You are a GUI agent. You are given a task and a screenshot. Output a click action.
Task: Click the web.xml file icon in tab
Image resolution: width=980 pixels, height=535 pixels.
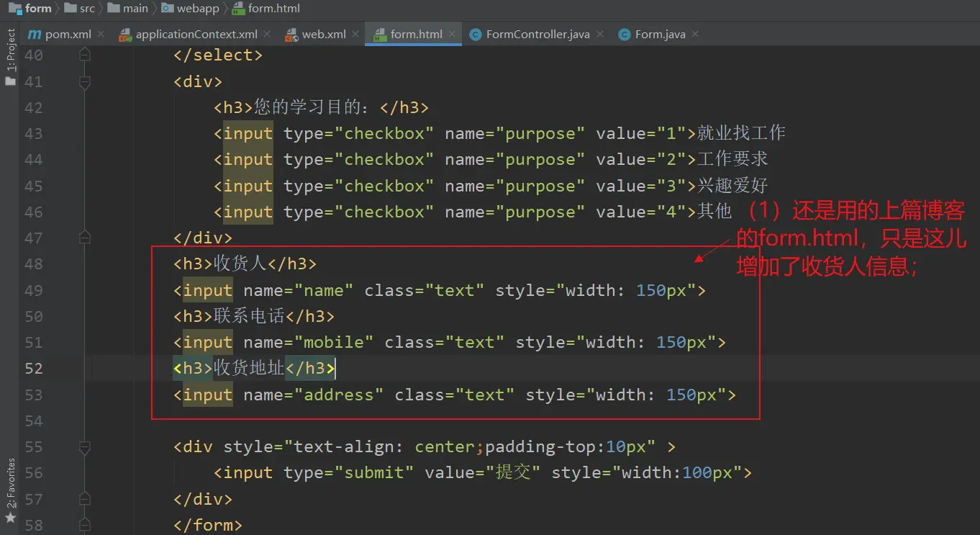pos(291,35)
